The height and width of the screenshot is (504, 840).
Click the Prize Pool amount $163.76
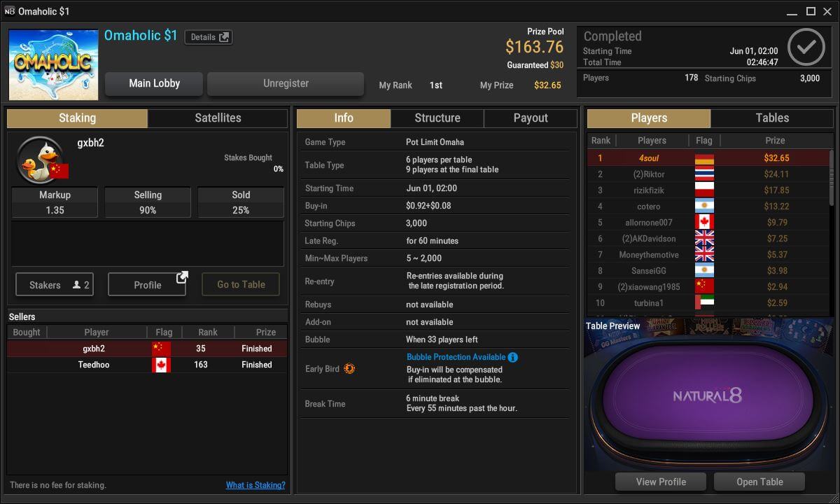click(535, 47)
